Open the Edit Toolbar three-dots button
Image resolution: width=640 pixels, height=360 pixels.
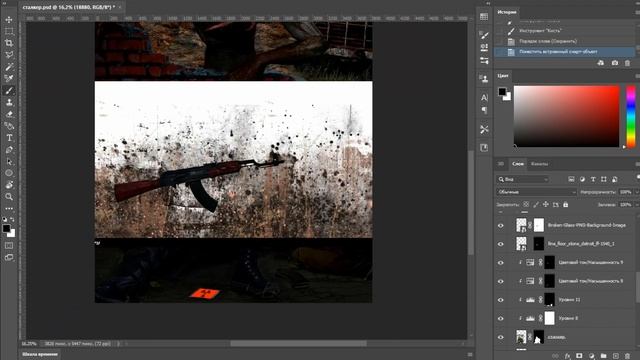9,209
